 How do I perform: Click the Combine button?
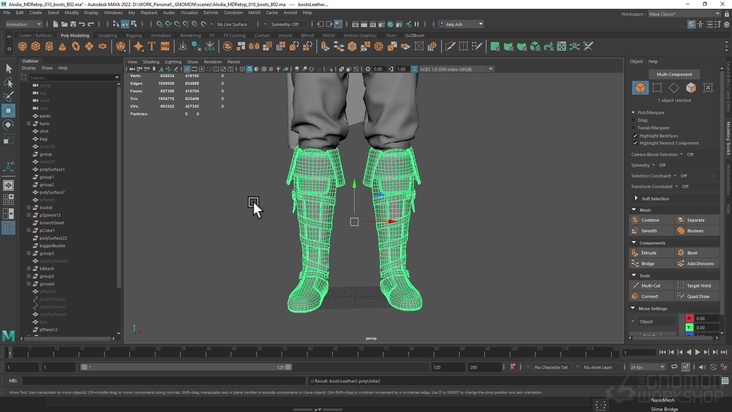tap(651, 220)
